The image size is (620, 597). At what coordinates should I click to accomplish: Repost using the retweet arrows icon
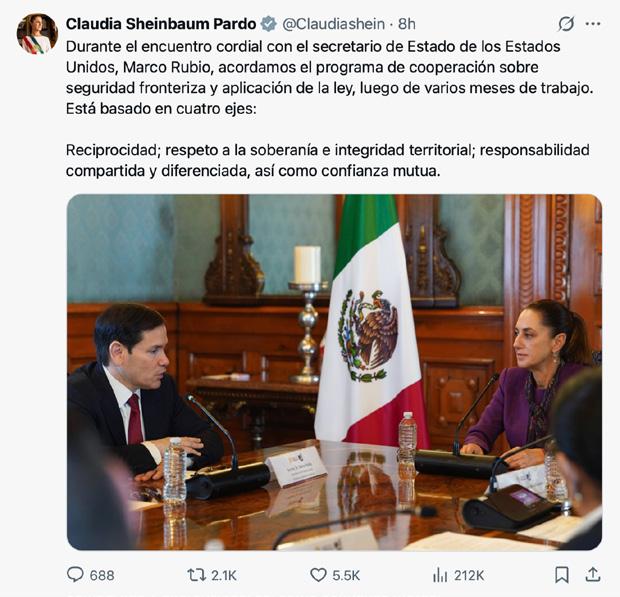[x=196, y=575]
